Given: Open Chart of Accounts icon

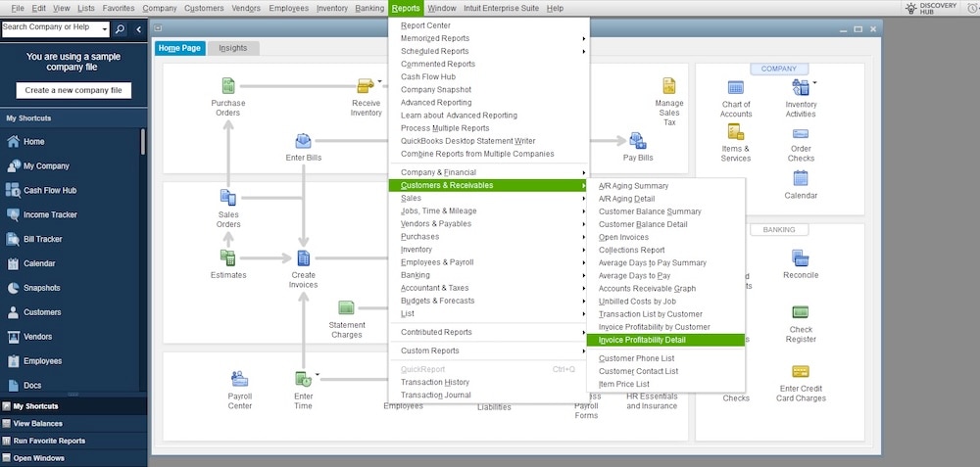Looking at the screenshot, I should (736, 87).
